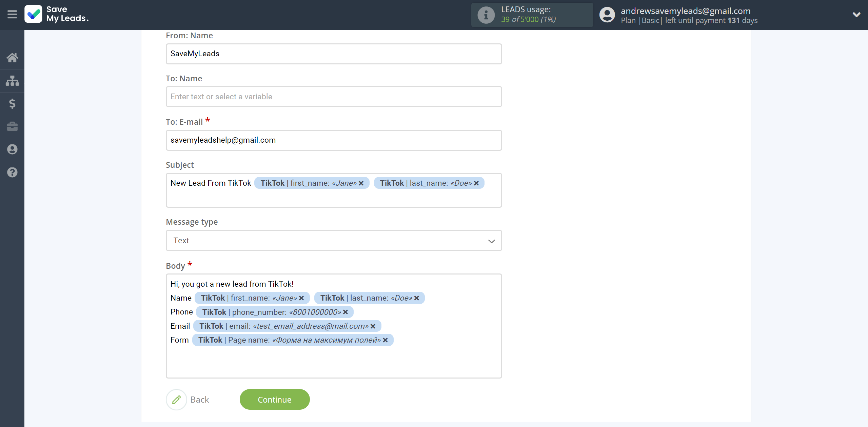The width and height of the screenshot is (868, 427).
Task: Click the To: Name input field
Action: (334, 97)
